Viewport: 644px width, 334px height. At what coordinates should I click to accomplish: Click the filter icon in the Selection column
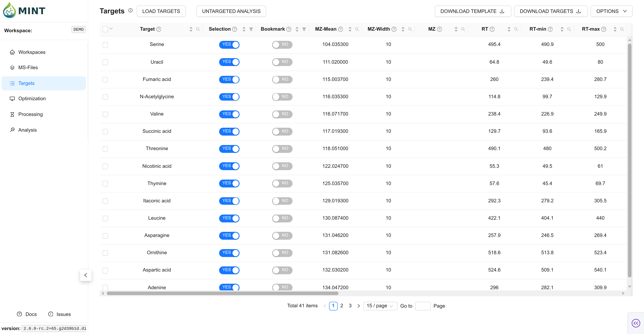[251, 29]
